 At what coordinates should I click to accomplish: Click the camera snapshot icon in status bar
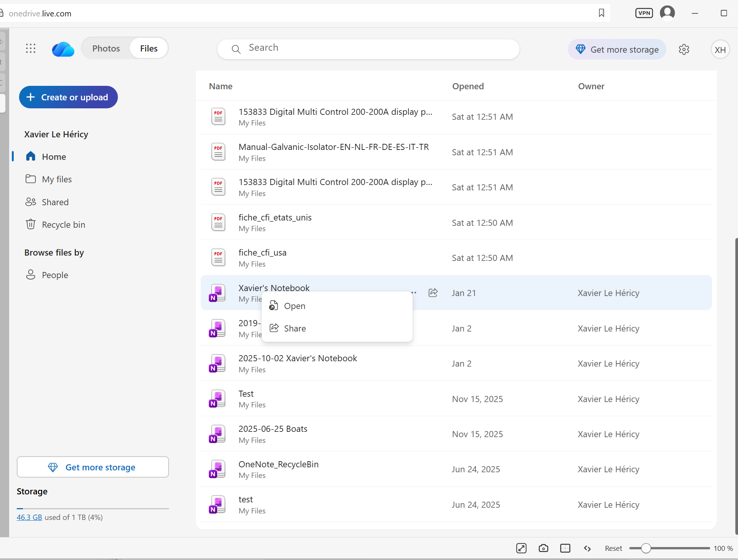(543, 548)
